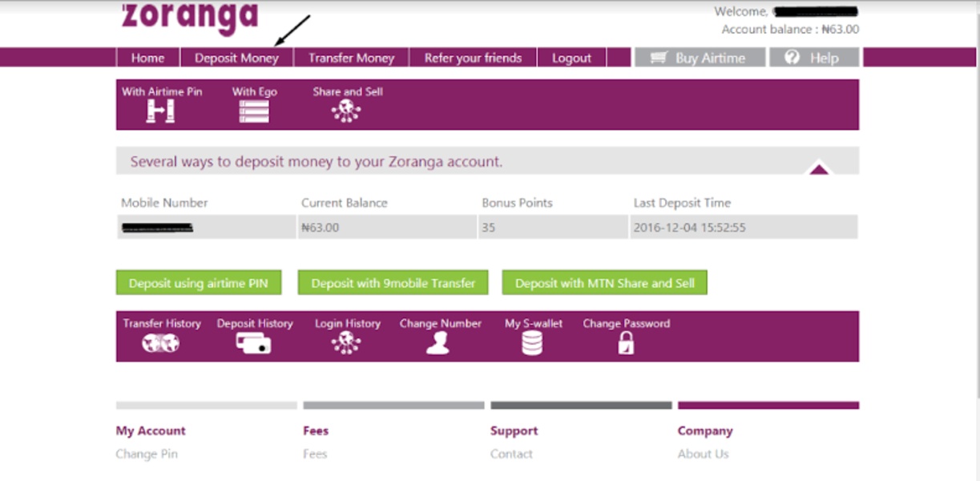This screenshot has height=481, width=980.
Task: Click the With Airtime Pin icon
Action: click(160, 112)
